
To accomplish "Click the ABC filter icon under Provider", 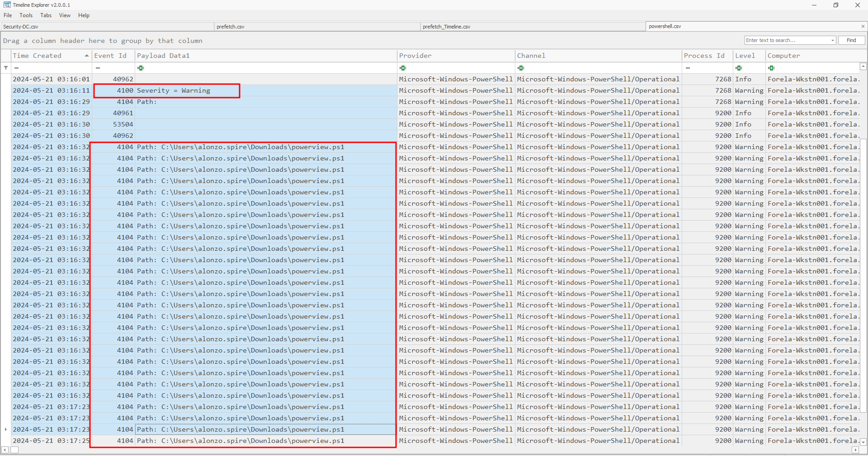I will [403, 68].
